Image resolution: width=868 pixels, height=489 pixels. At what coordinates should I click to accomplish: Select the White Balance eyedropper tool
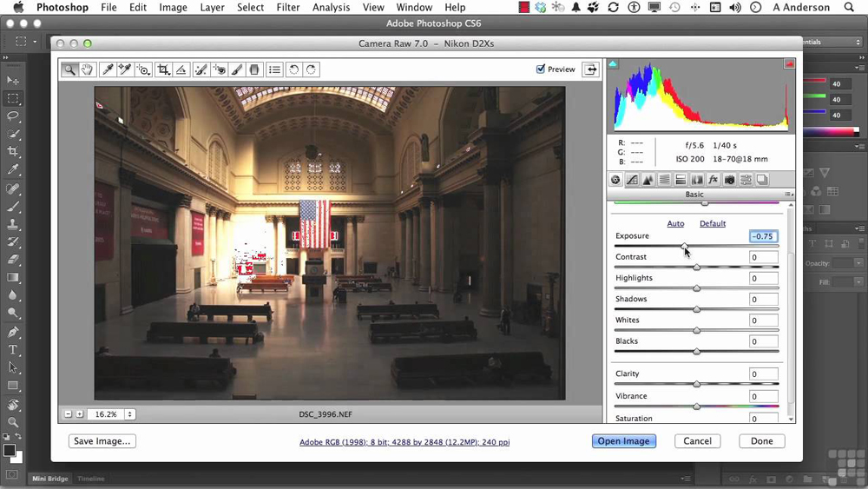108,69
